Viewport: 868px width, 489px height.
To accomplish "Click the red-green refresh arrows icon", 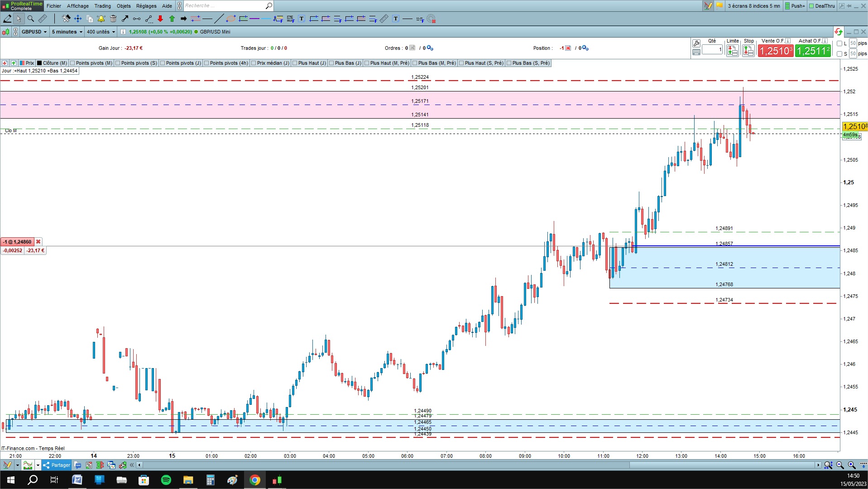I will (x=838, y=32).
